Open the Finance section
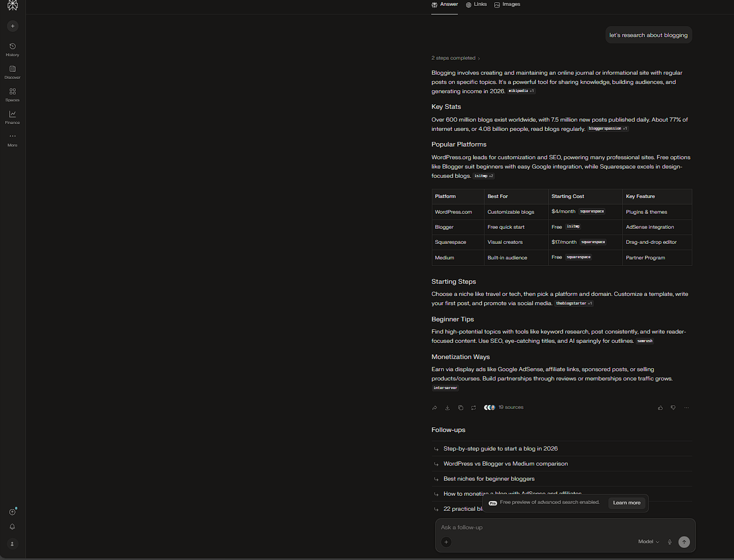Image resolution: width=734 pixels, height=560 pixels. click(12, 117)
